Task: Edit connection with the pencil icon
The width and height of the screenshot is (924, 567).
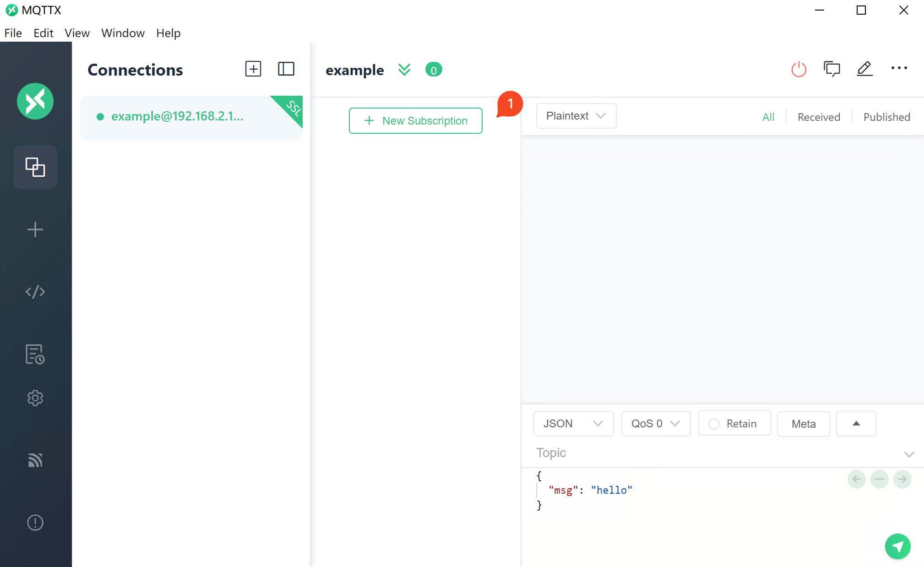Action: (865, 69)
